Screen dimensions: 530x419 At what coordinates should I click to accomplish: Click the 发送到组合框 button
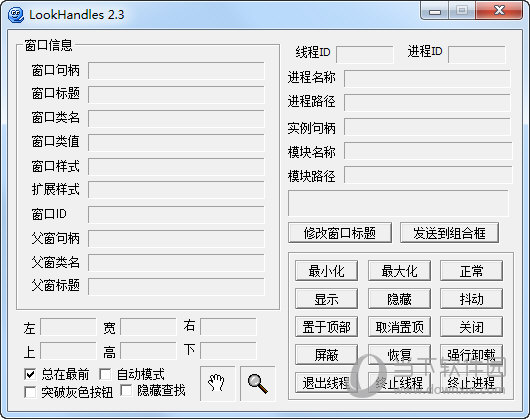pos(449,233)
